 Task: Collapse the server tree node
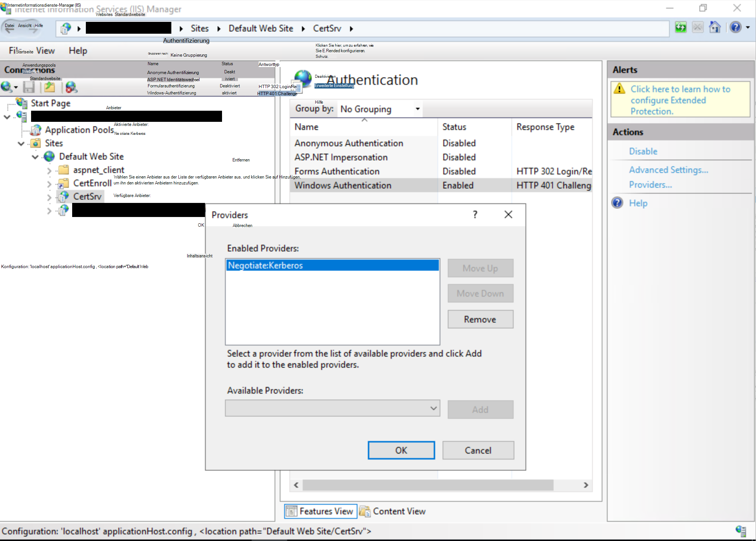tap(7, 117)
